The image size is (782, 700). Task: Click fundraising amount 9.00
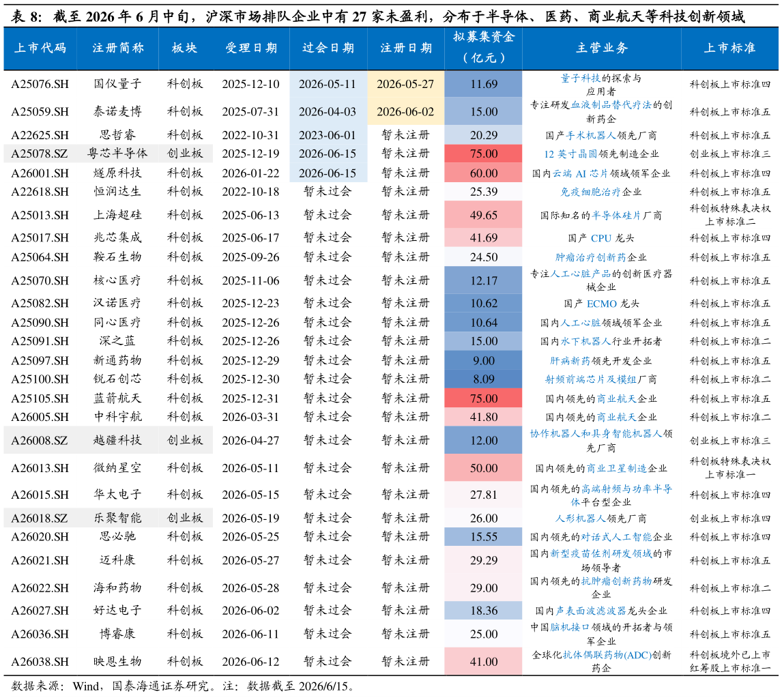tap(484, 361)
